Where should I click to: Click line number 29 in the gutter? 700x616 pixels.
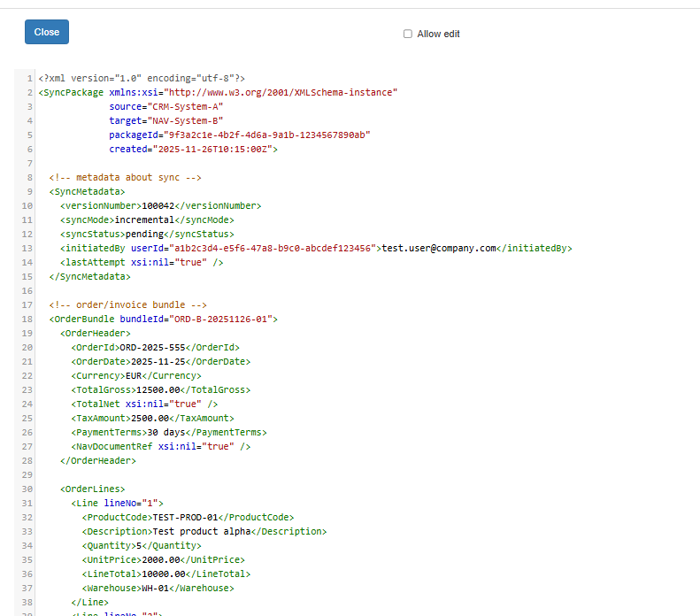[x=27, y=475]
